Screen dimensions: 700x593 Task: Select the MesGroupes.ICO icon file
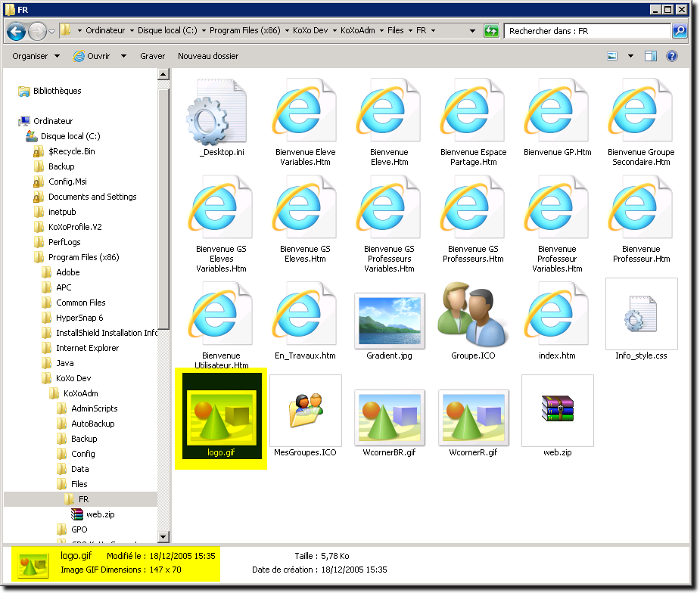pyautogui.click(x=306, y=411)
